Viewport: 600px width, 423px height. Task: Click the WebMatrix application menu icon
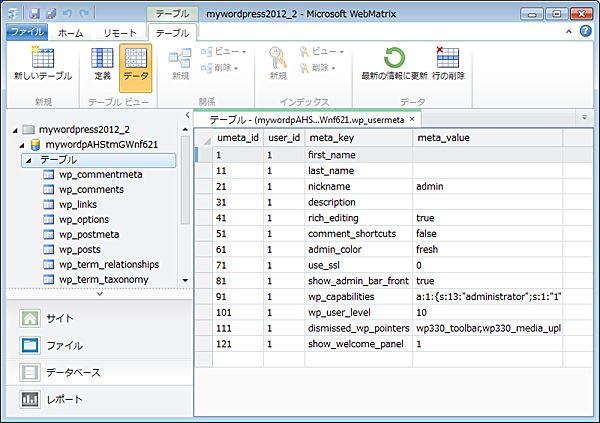pos(13,14)
